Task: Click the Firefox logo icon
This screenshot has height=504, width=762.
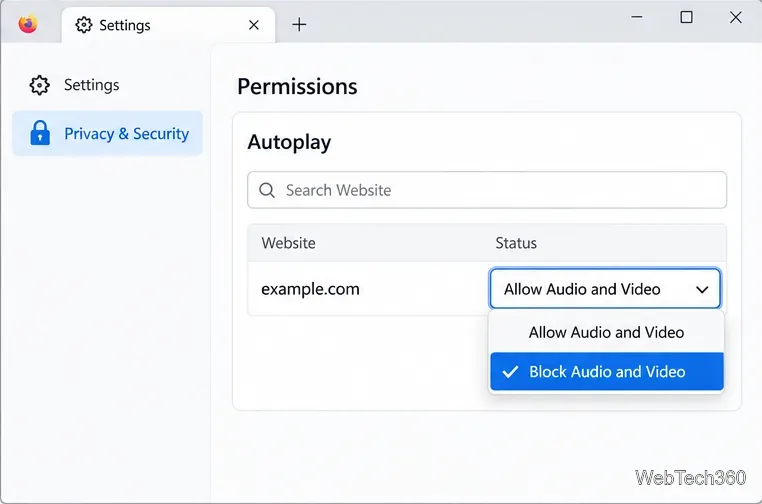Action: point(28,24)
